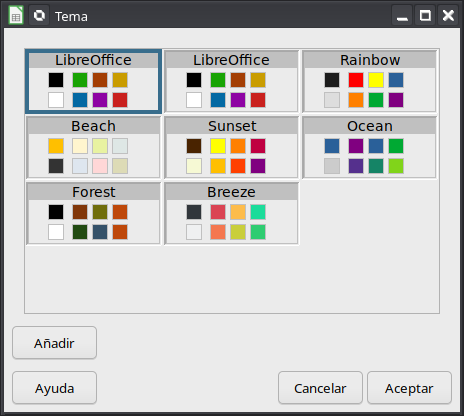Select the second LibreOffice theme tile
The image size is (464, 416).
pos(232,82)
